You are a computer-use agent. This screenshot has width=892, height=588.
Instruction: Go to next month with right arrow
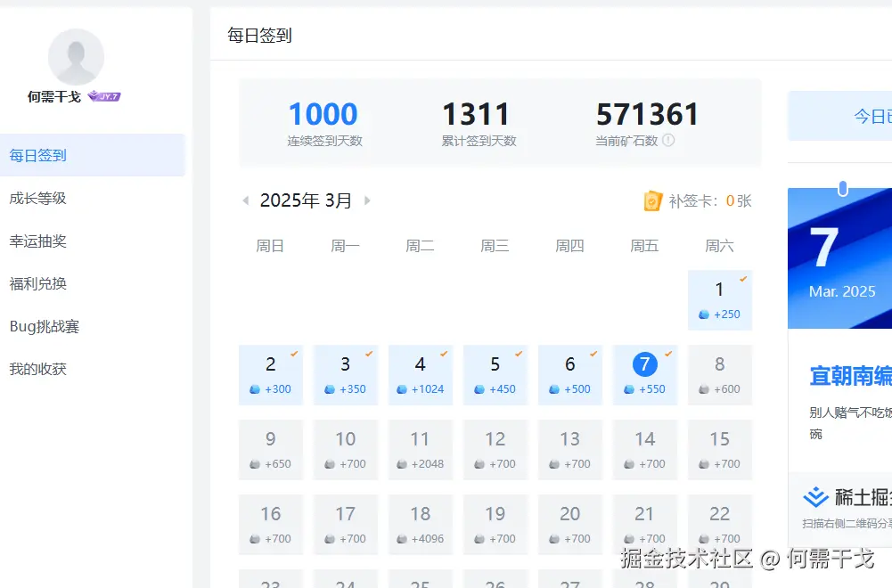tap(367, 200)
